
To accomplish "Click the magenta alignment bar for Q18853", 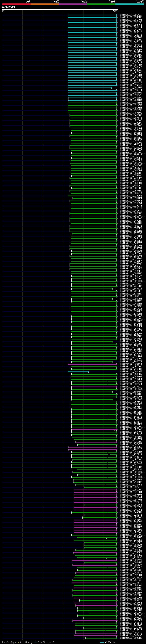I will click(x=93, y=447).
